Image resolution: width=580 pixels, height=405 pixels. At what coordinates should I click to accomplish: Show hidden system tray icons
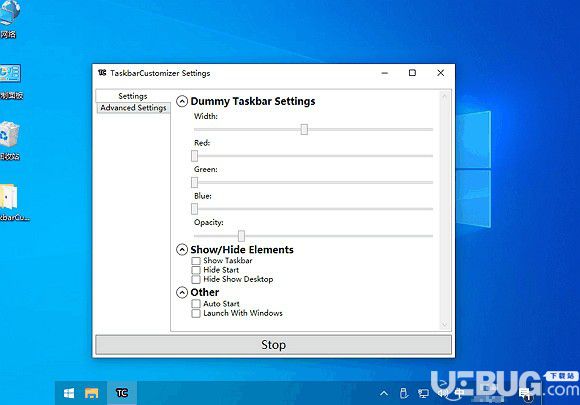(384, 394)
